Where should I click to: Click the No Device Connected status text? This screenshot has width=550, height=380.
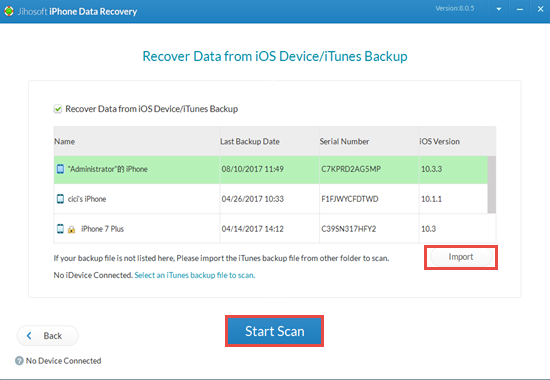click(x=63, y=361)
